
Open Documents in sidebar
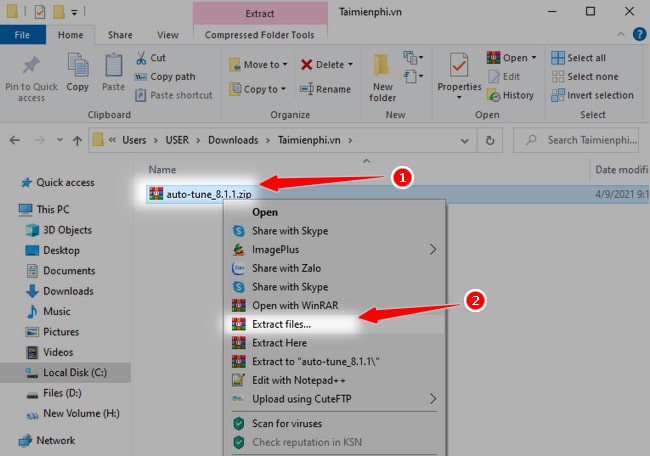tap(61, 271)
